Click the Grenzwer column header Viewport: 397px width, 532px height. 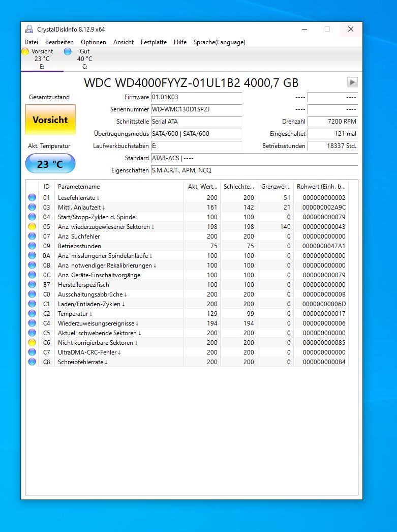276,187
